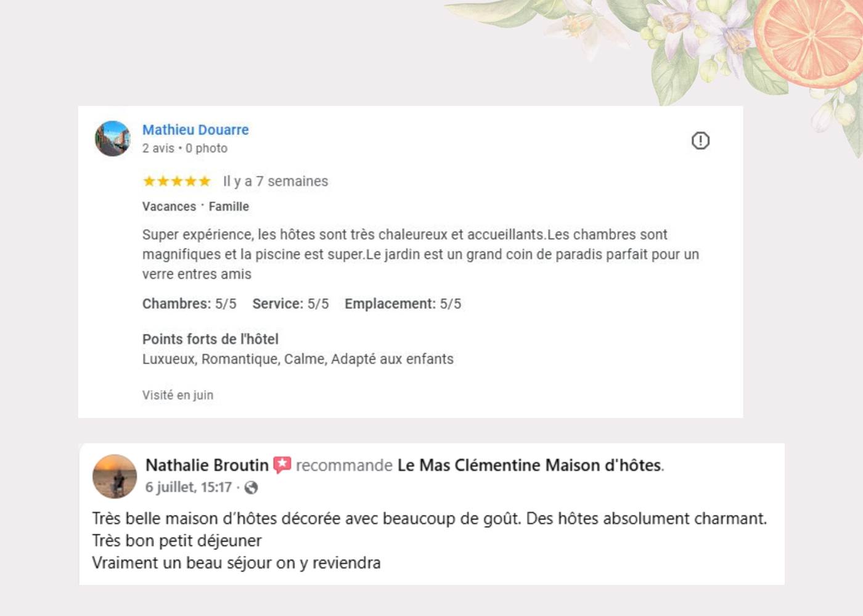This screenshot has width=863, height=616.
Task: Click the "Il y a 7 semaines" date
Action: 276,181
